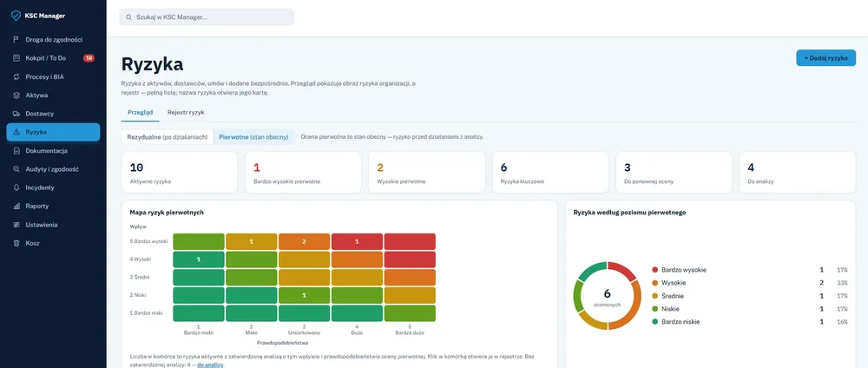Click the Średnie legend entry
This screenshot has width=868, height=368.
pos(750,295)
